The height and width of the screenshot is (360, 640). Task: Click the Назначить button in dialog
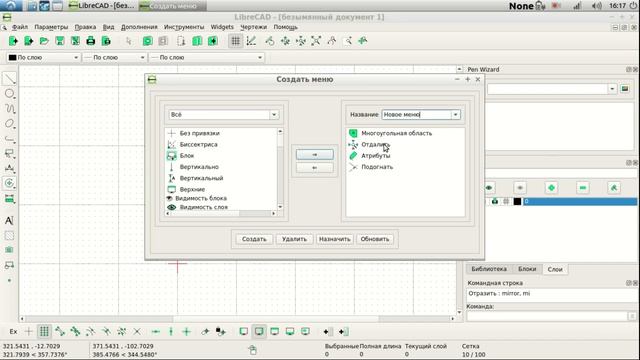(x=334, y=239)
